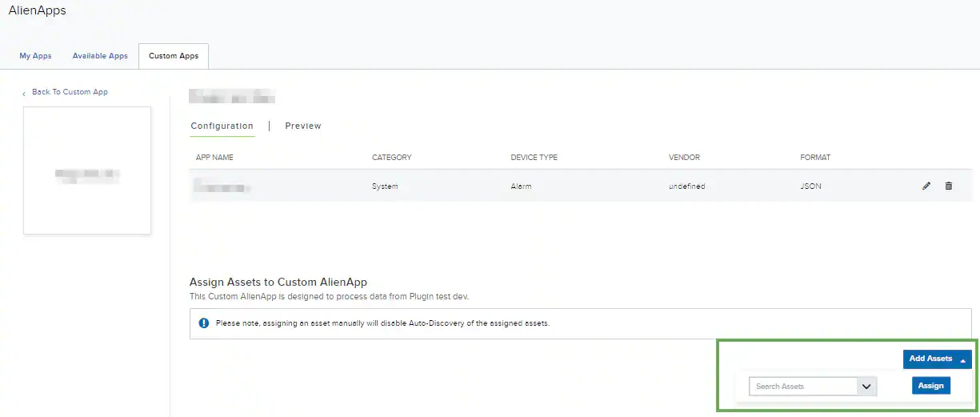Click the VENDOR column header
The height and width of the screenshot is (417, 980).
click(x=684, y=158)
